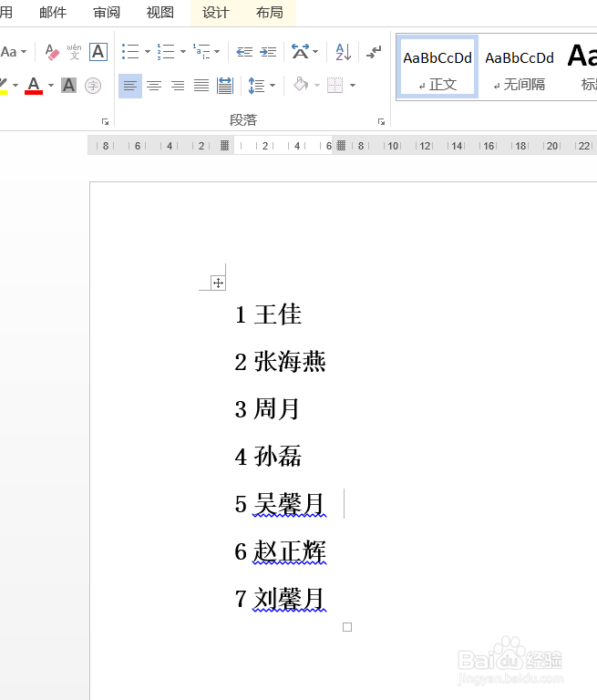The width and height of the screenshot is (597, 700).
Task: Apply the red font color
Action: 34,86
